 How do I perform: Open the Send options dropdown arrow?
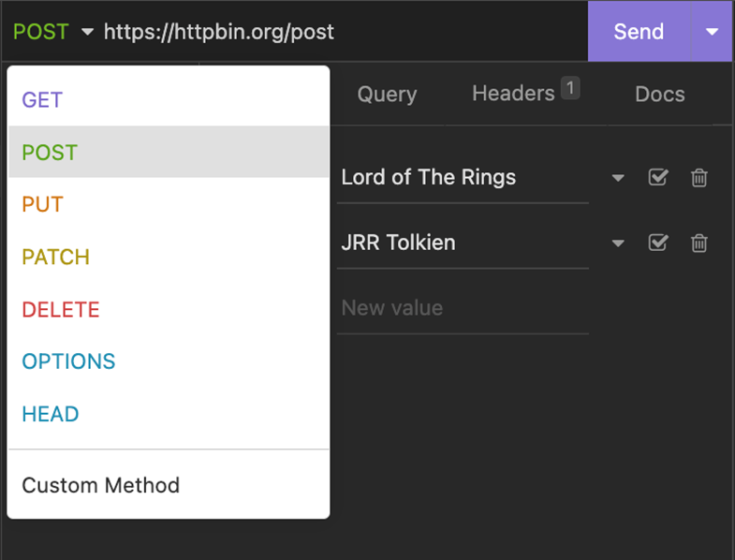coord(712,32)
